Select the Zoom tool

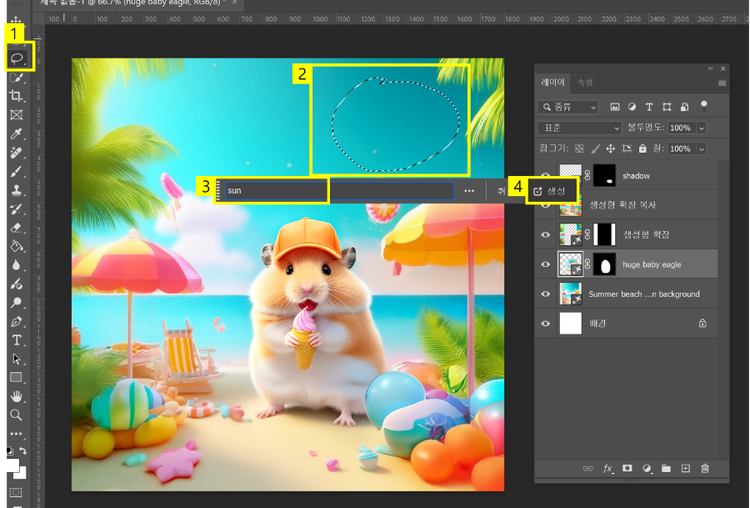coord(16,414)
